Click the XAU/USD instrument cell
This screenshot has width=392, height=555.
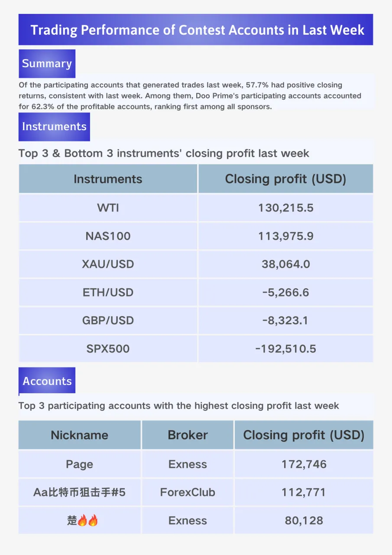click(x=108, y=264)
